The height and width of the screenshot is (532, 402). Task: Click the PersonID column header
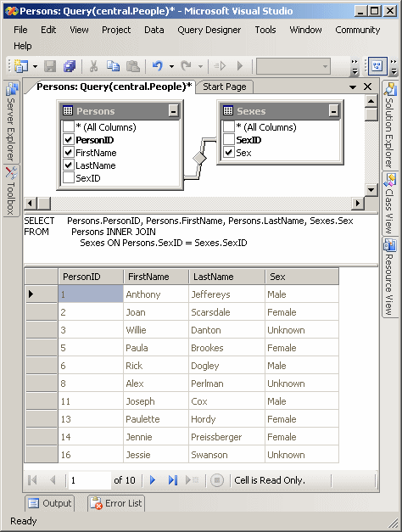click(91, 277)
